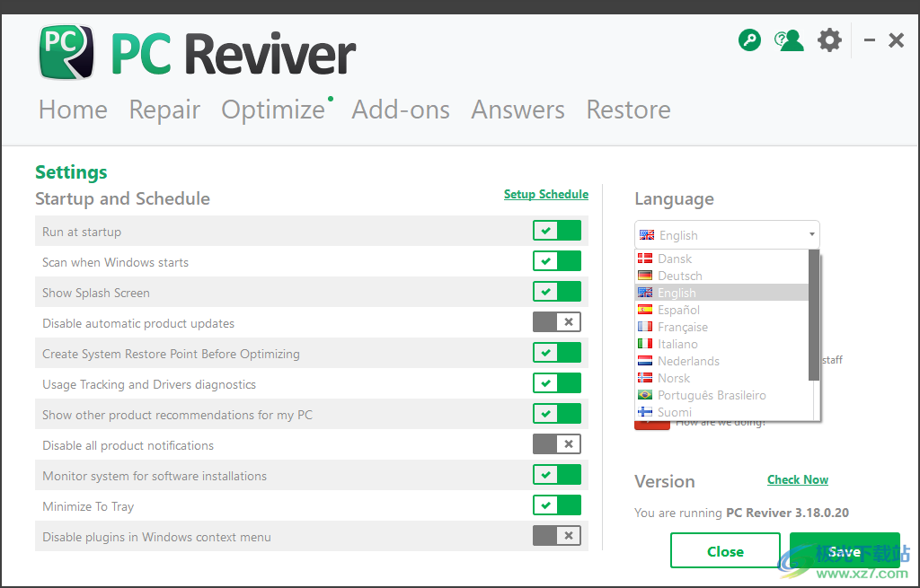
Task: Click the PC Reviver 3.18.0.20 version text
Action: 787,513
